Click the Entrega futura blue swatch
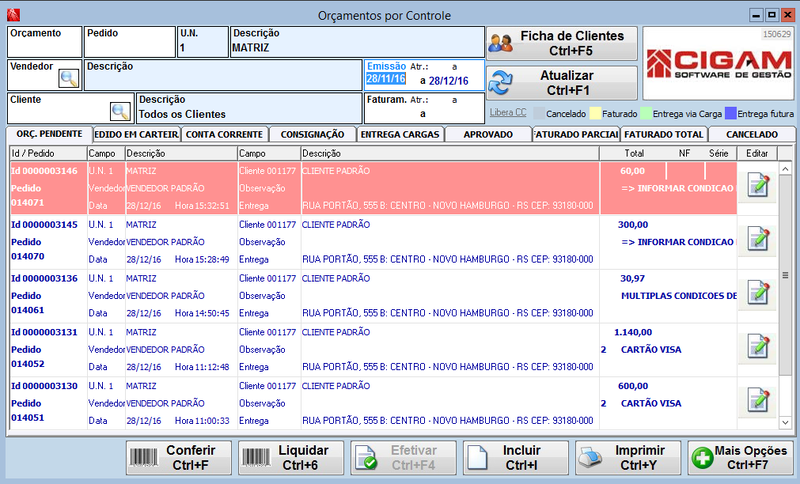 pyautogui.click(x=731, y=113)
